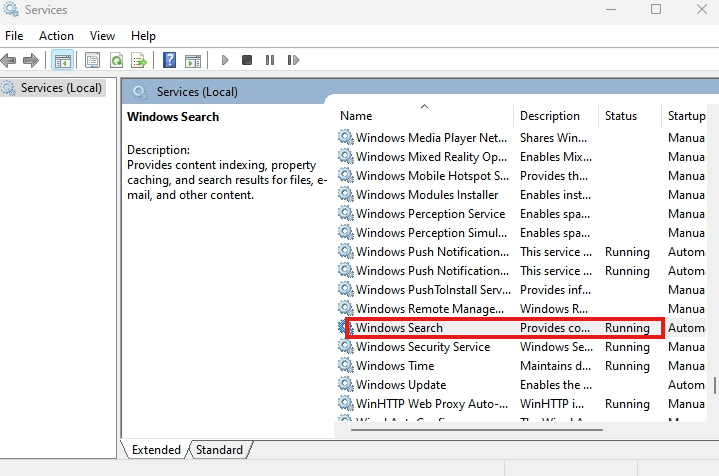Viewport: 719px width, 476px height.
Task: Select the Windows Time service name
Action: tap(395, 366)
